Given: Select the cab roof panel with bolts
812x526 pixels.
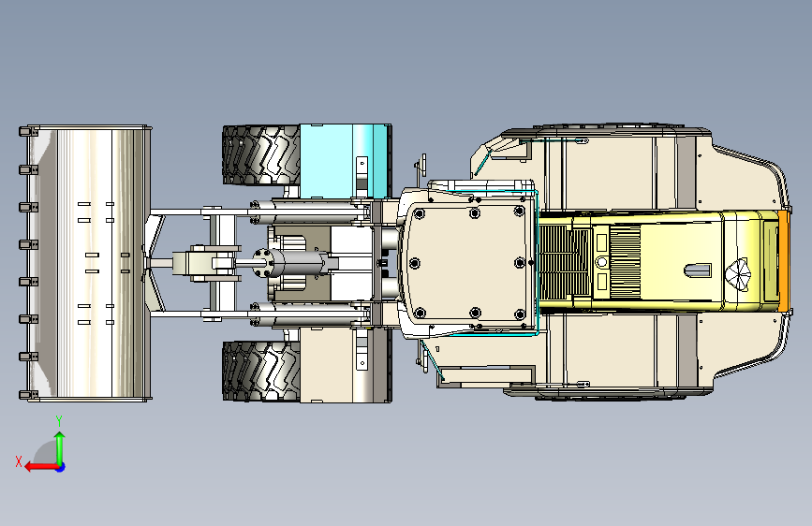Looking at the screenshot, I should [468, 263].
